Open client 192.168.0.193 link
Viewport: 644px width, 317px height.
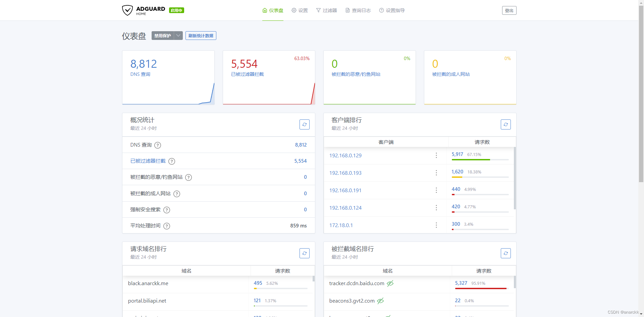(345, 173)
